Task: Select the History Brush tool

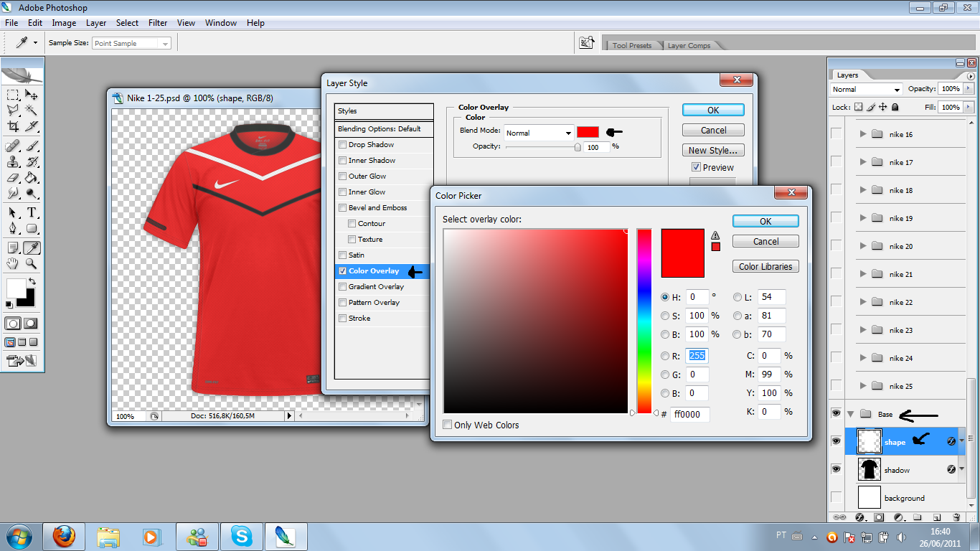Action: [32, 161]
